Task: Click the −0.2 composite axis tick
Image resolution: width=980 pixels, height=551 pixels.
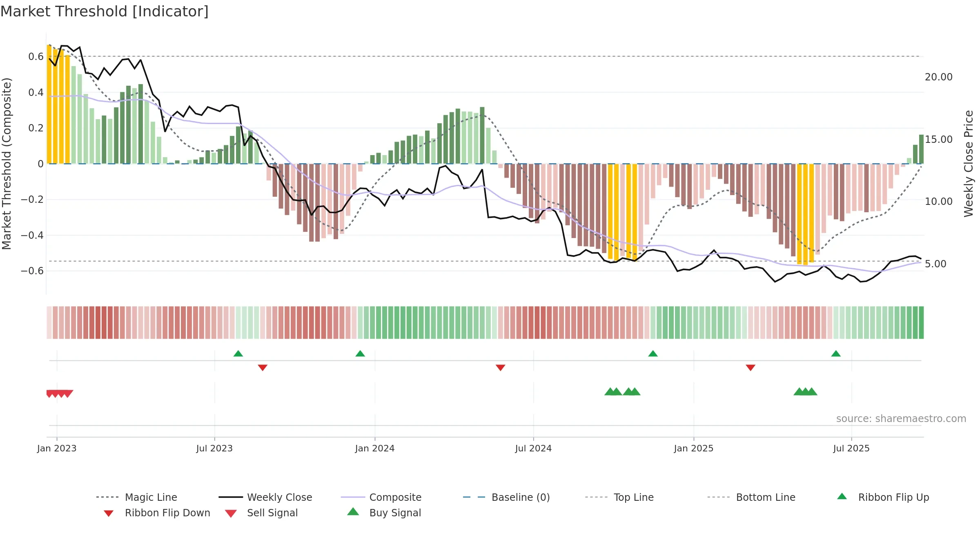Action: coord(32,199)
